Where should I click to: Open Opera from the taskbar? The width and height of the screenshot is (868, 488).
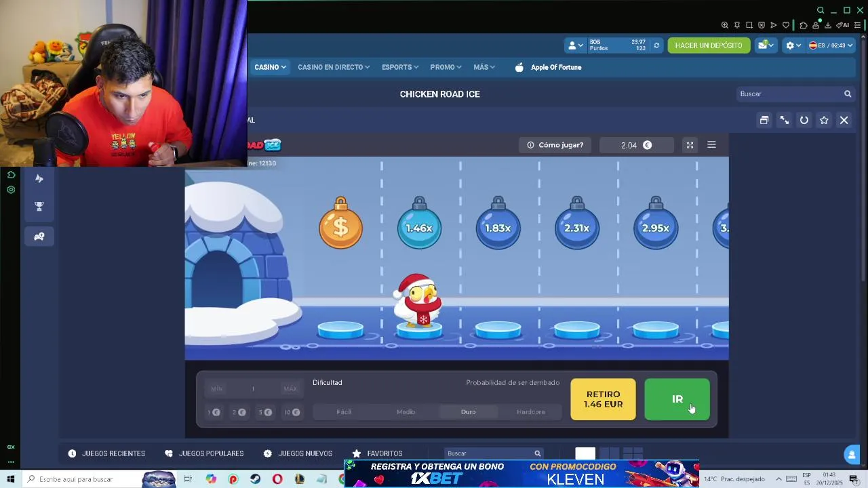(x=277, y=479)
